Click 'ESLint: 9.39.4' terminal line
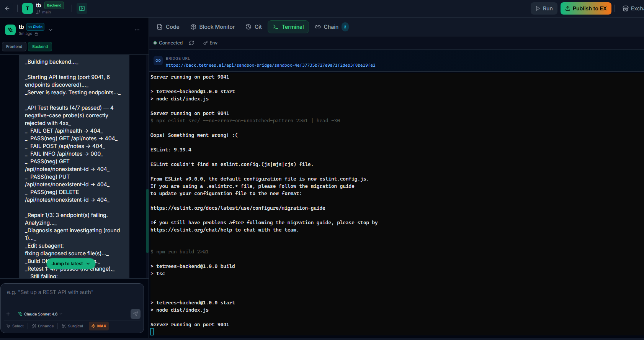The height and width of the screenshot is (340, 644). pyautogui.click(x=171, y=150)
